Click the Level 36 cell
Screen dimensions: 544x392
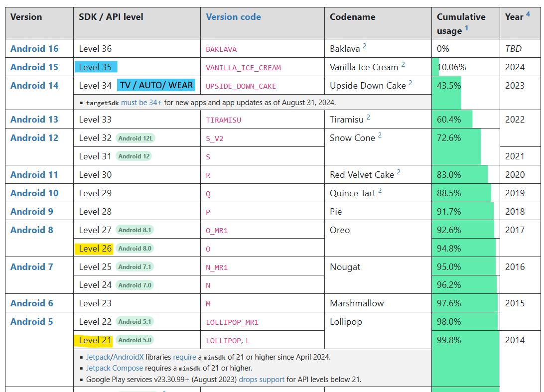click(137, 49)
